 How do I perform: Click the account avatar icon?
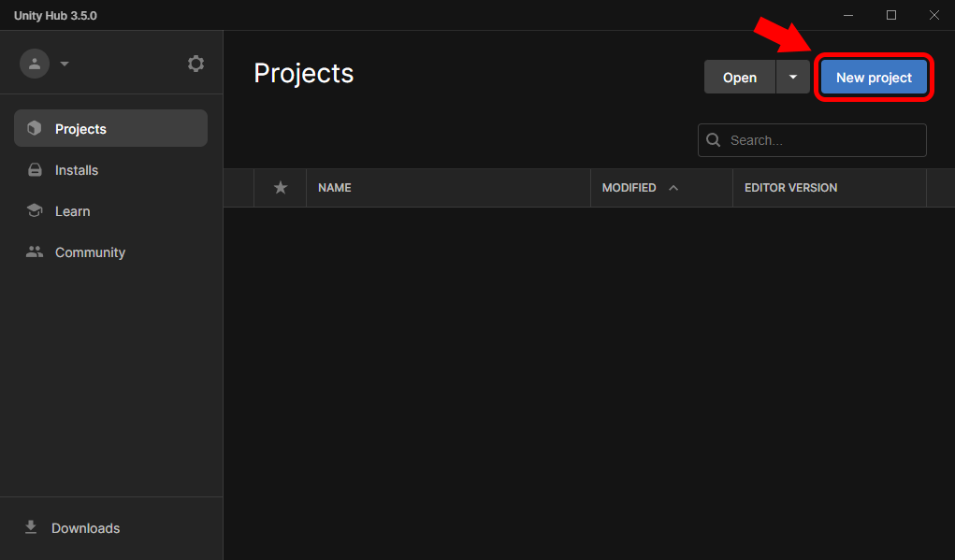[35, 64]
